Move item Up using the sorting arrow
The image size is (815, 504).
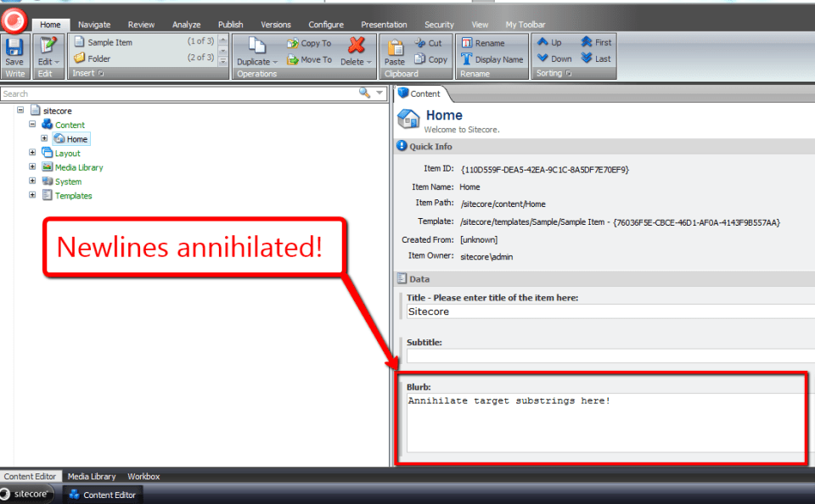[x=549, y=42]
